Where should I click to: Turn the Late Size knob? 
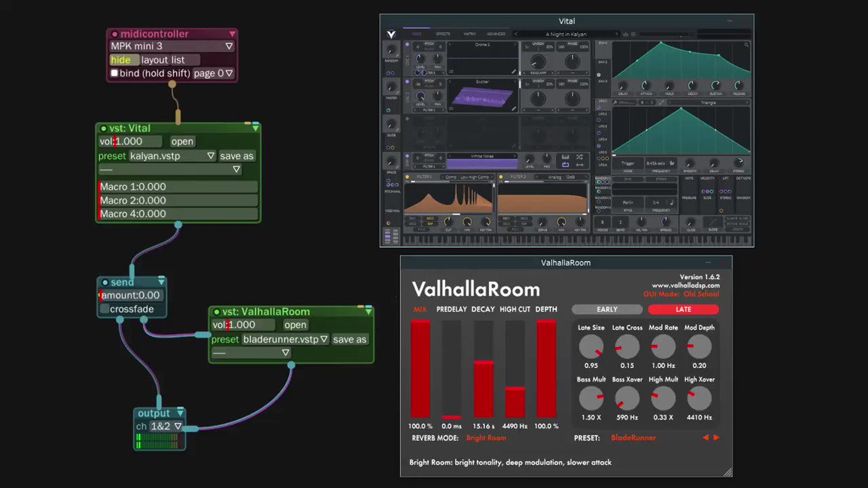pos(590,347)
